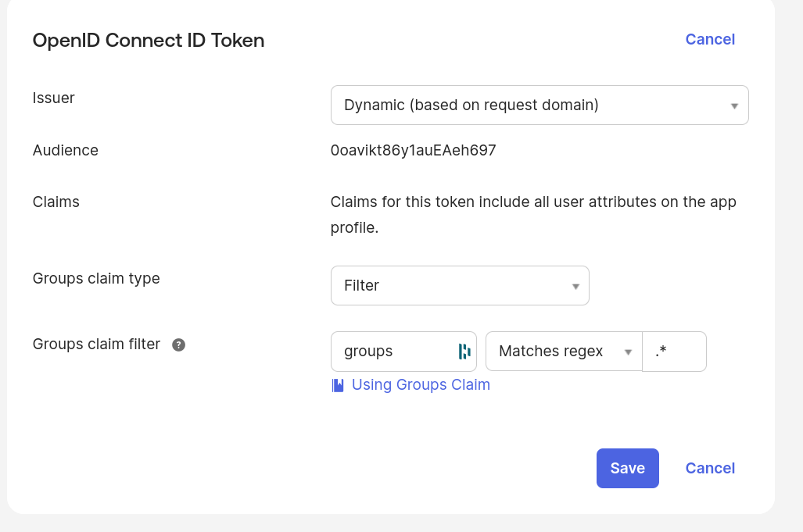Click the expression language icon in the groups field
803x532 pixels.
[x=464, y=351]
